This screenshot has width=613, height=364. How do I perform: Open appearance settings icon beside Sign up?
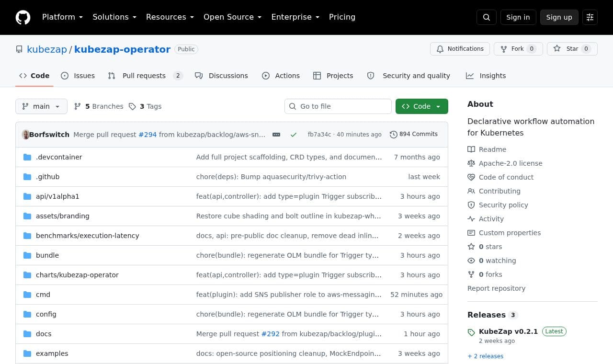(x=590, y=17)
